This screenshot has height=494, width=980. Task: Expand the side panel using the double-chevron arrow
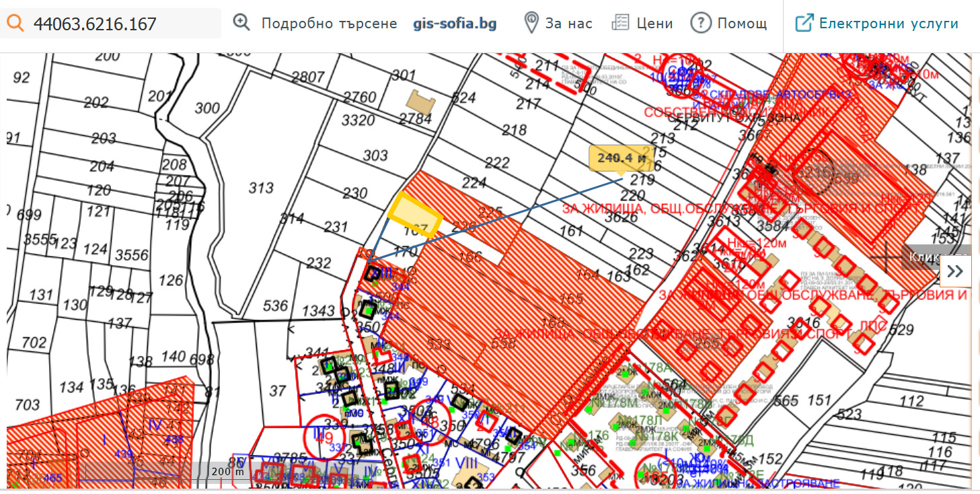[955, 270]
